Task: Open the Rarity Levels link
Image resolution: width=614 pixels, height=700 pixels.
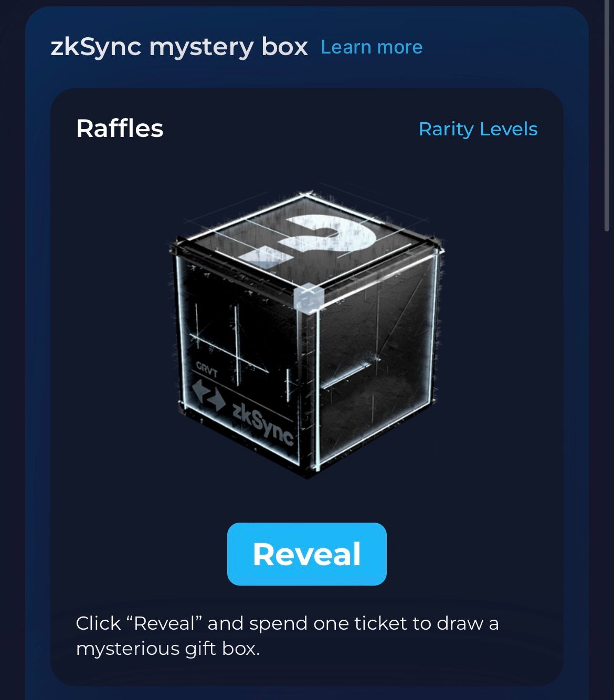Action: point(478,129)
